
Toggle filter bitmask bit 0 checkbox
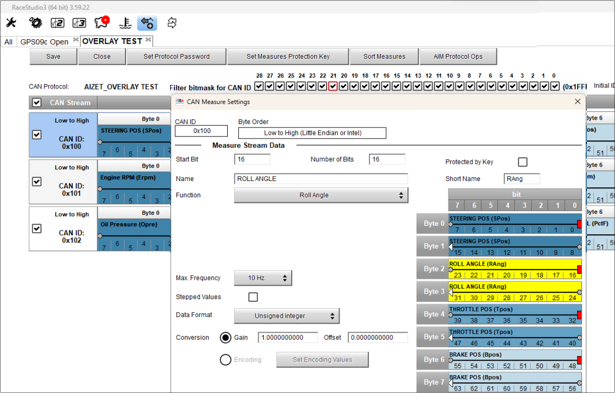coord(555,86)
